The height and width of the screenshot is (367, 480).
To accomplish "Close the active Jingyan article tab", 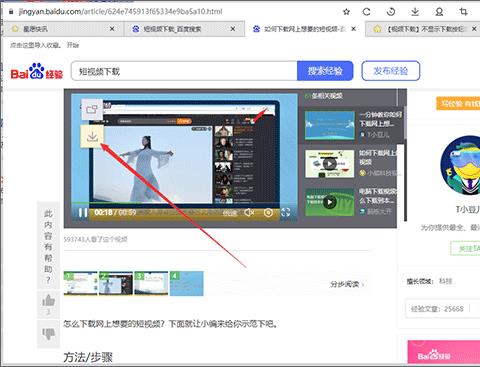I will (x=354, y=29).
